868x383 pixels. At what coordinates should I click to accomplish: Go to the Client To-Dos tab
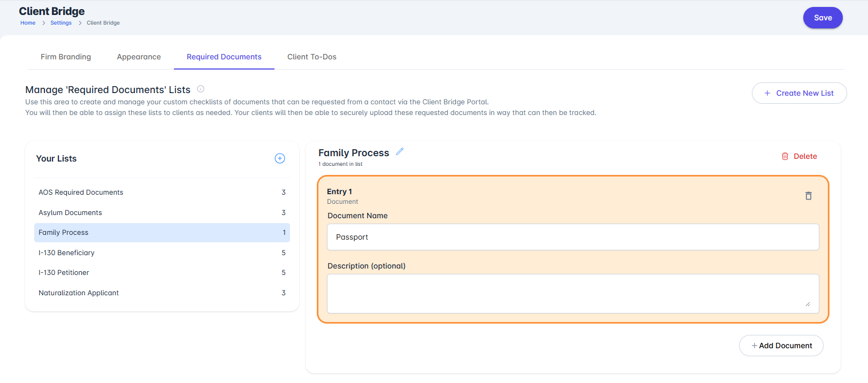click(311, 57)
